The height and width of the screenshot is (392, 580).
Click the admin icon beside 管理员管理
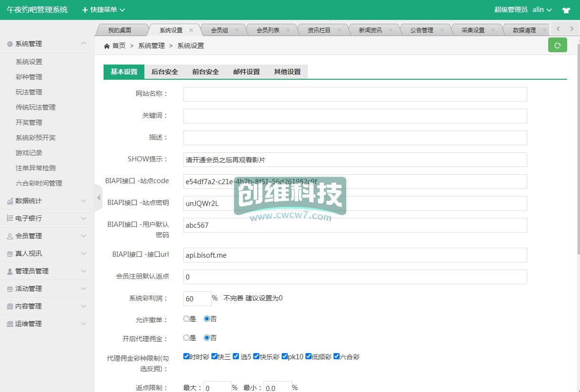coord(10,271)
